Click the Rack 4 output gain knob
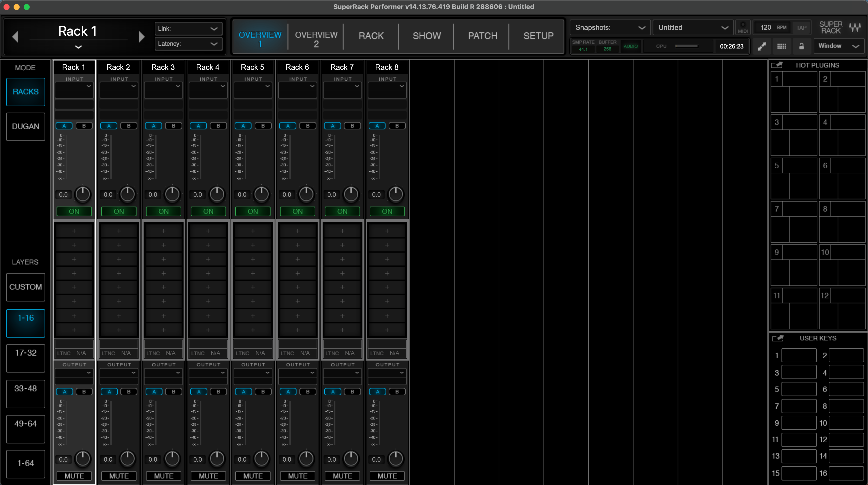This screenshot has height=485, width=868. pyautogui.click(x=217, y=459)
